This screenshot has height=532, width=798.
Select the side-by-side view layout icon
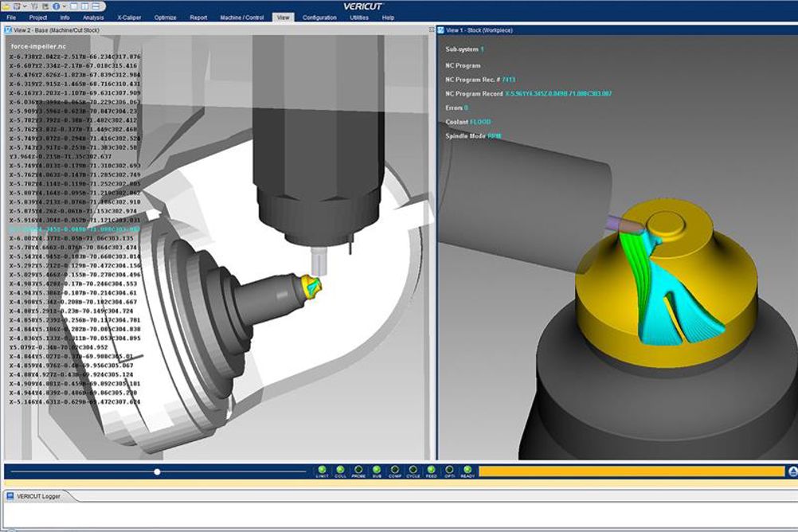click(84, 6)
